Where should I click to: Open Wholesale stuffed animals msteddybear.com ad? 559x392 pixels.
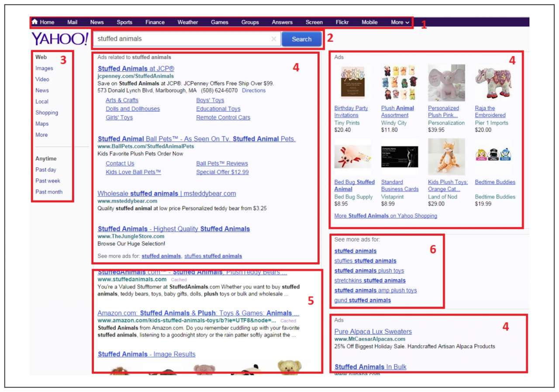click(167, 193)
